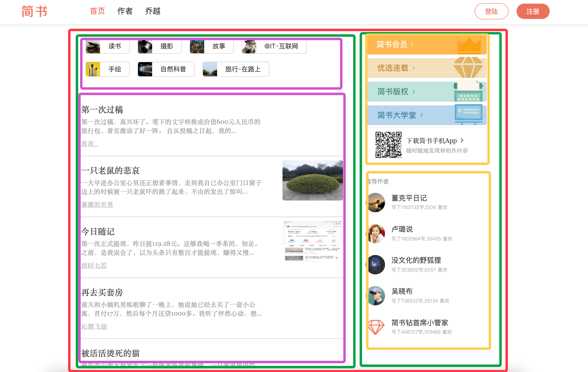The width and height of the screenshot is (588, 372).
Task: Click the crown icon on 简书会员
Action: click(469, 45)
